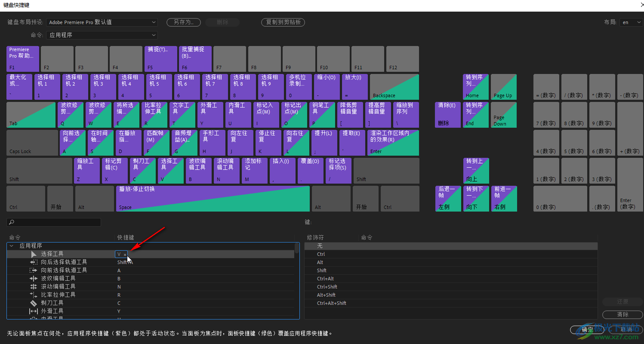Open the 命令 应用程序 dropdown
This screenshot has width=644, height=344.
(102, 35)
